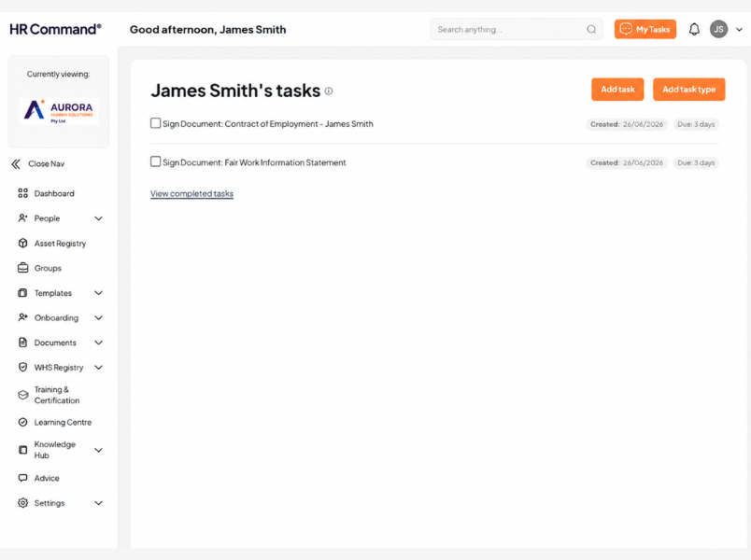
Task: Open Asset Registry from the sidebar
Action: coord(60,244)
